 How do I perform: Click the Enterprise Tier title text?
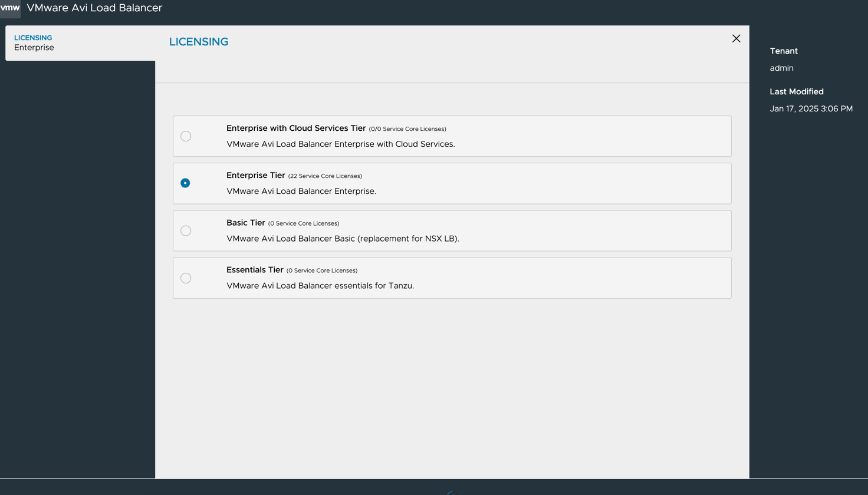[x=255, y=175]
